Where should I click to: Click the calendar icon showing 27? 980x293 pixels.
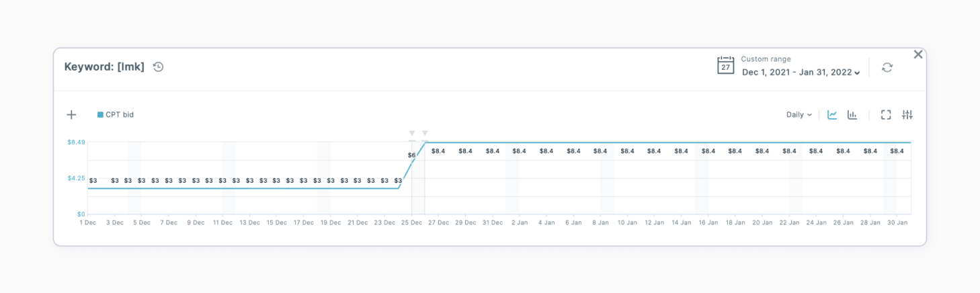pos(725,66)
